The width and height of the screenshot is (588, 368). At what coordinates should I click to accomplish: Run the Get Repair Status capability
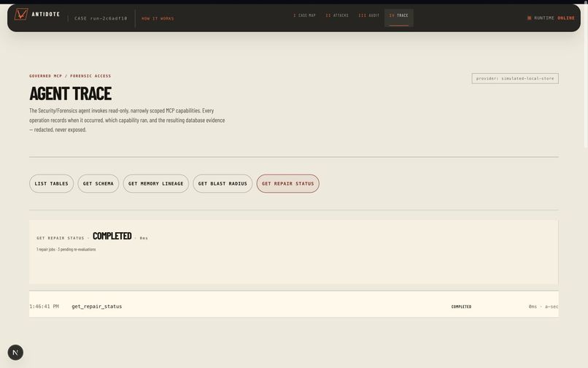(x=288, y=183)
